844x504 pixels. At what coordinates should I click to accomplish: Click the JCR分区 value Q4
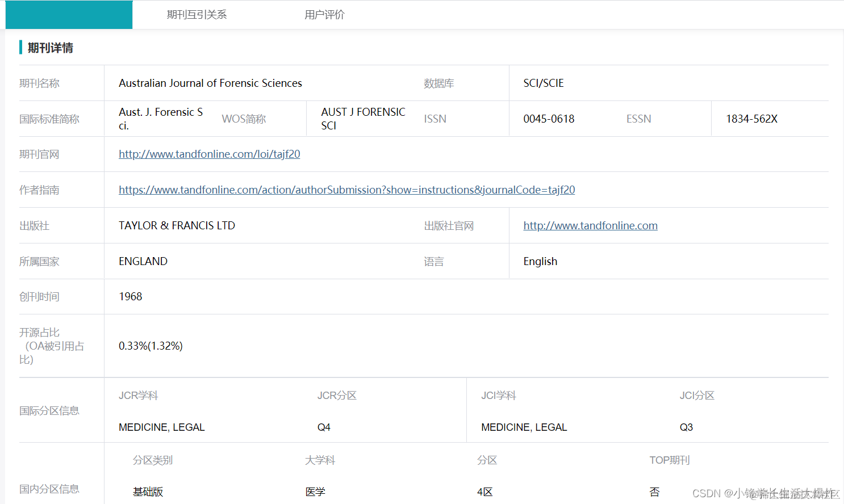point(324,427)
